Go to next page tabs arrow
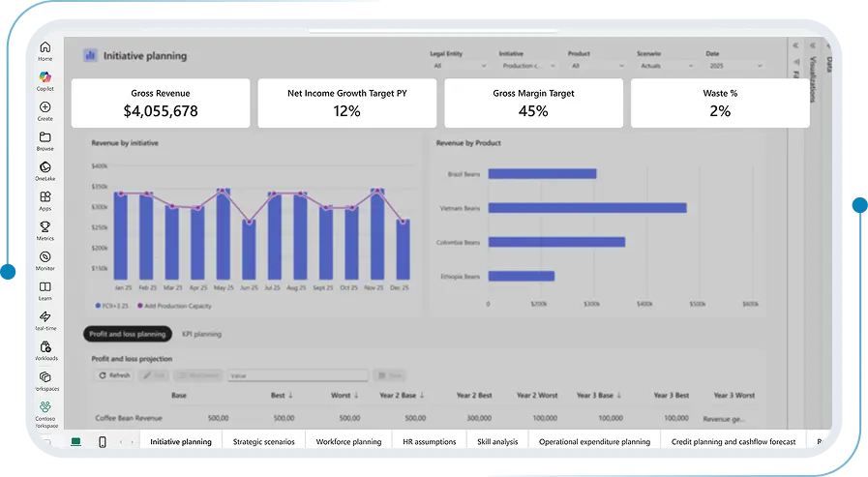 (x=132, y=441)
